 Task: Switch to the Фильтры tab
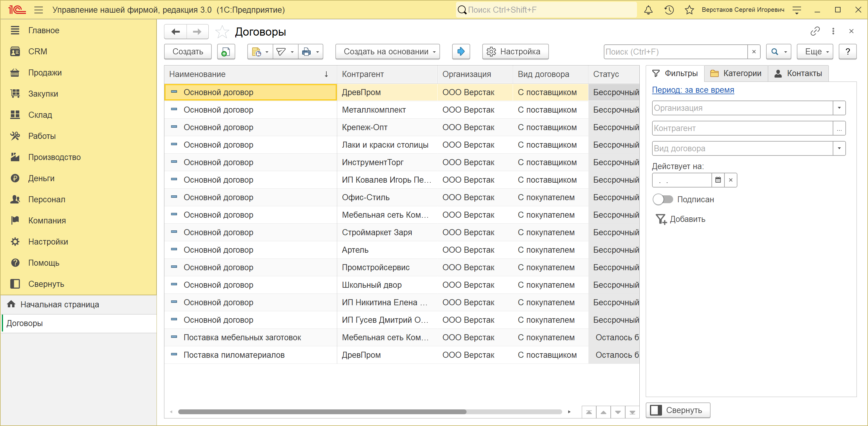(x=675, y=74)
